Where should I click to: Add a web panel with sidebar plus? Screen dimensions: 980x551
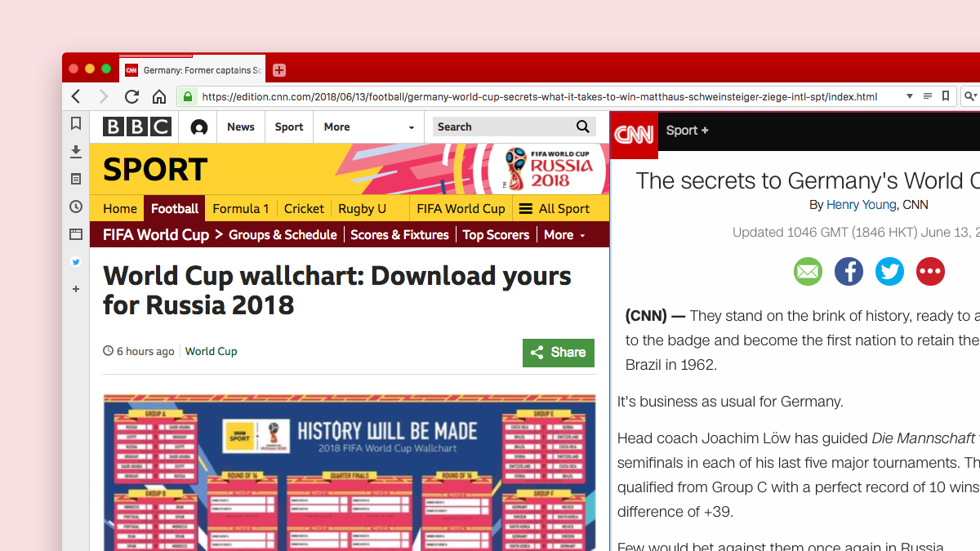pos(76,289)
